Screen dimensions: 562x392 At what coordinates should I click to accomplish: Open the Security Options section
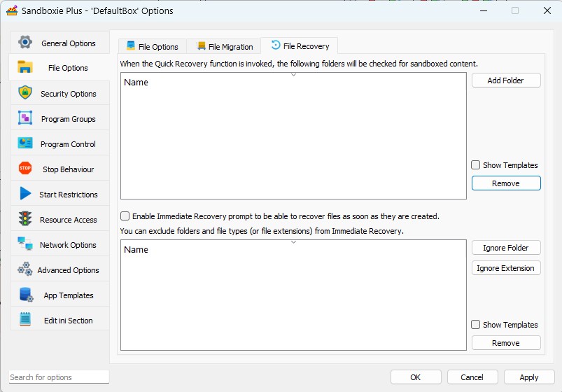click(x=60, y=94)
